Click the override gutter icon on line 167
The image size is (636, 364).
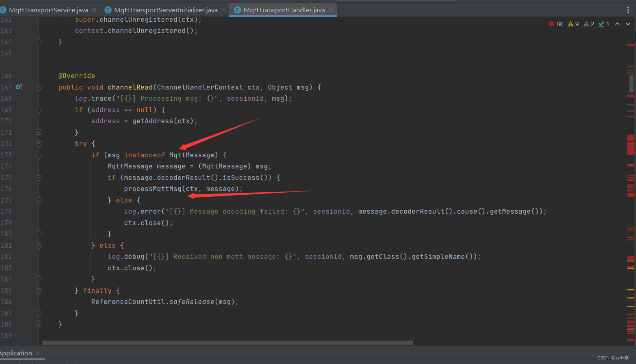click(x=19, y=87)
